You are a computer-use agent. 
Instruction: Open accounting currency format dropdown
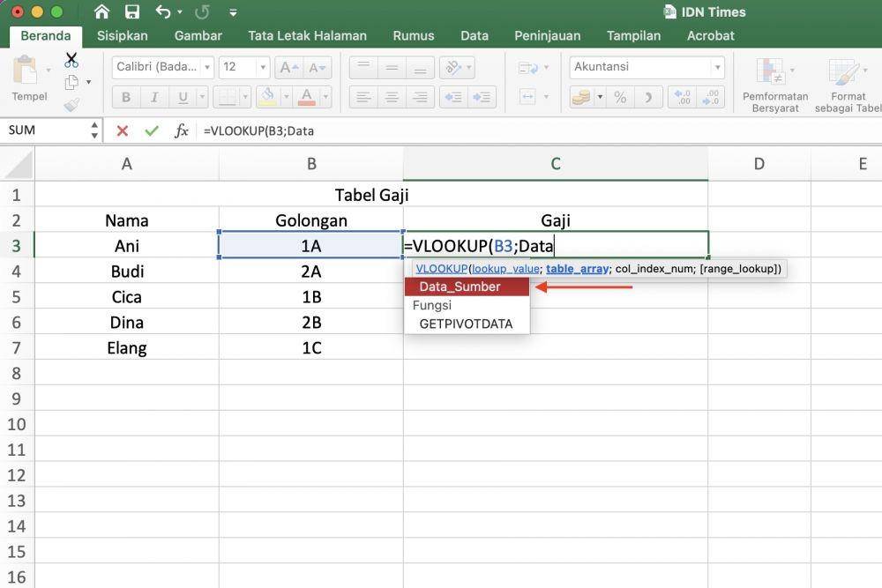click(x=600, y=97)
